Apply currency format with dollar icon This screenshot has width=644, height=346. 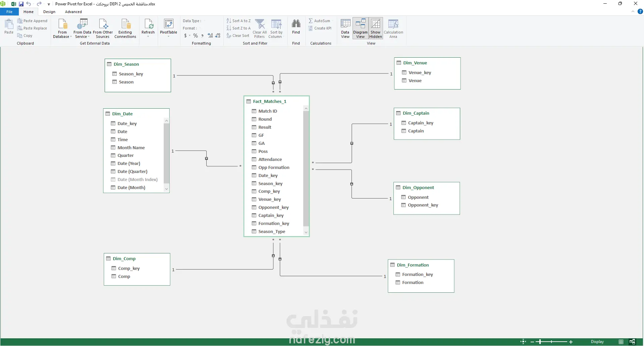tap(185, 36)
